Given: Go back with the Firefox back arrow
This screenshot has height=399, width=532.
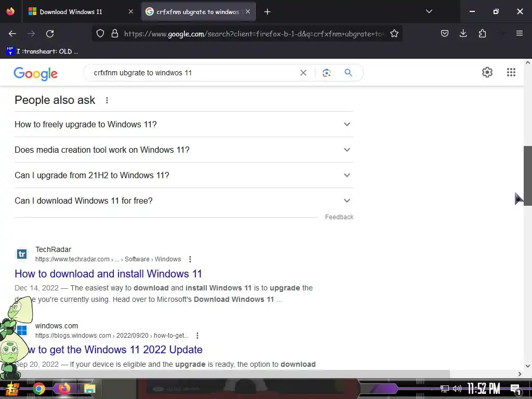Looking at the screenshot, I should [x=12, y=34].
